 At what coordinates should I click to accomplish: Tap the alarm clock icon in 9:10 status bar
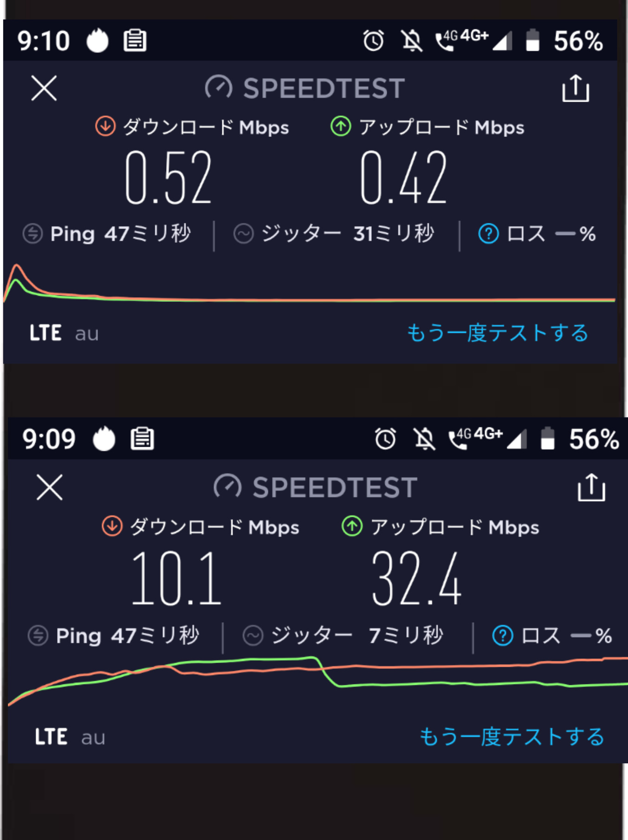[x=373, y=41]
